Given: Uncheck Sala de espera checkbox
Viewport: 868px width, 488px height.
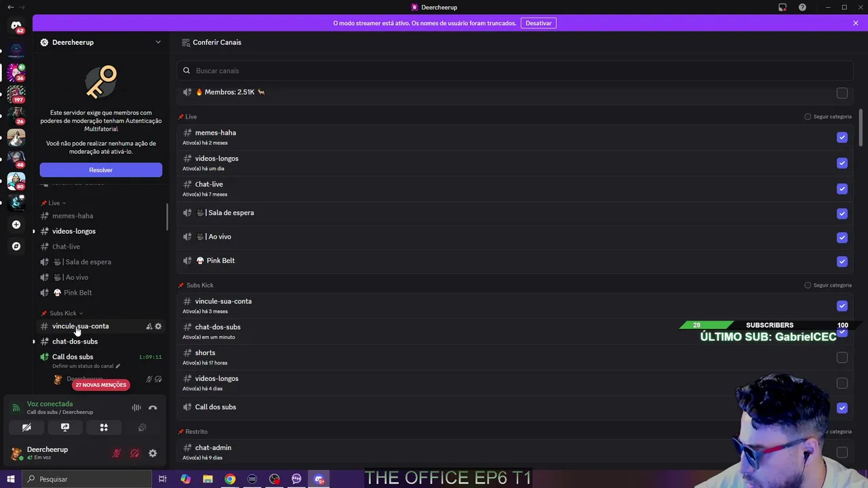Looking at the screenshot, I should point(842,213).
